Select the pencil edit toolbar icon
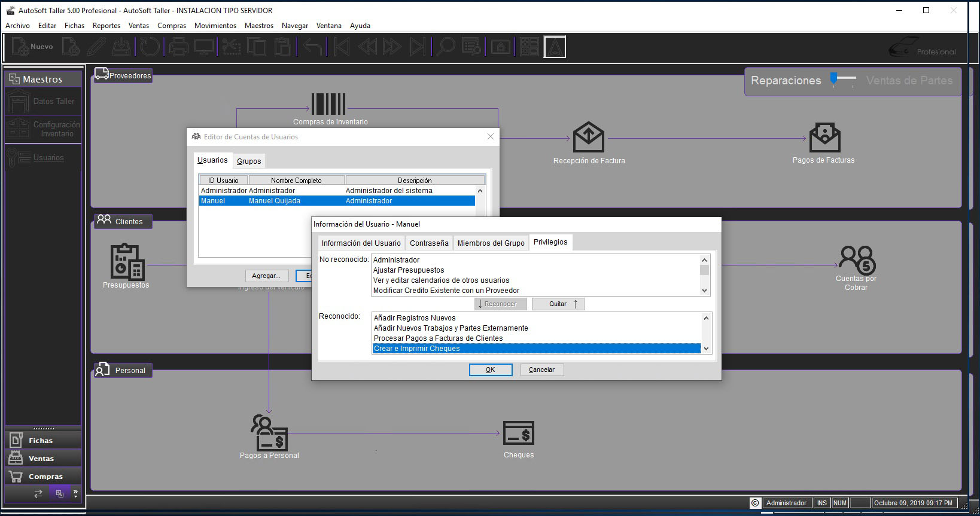The height and width of the screenshot is (516, 980). [x=96, y=47]
